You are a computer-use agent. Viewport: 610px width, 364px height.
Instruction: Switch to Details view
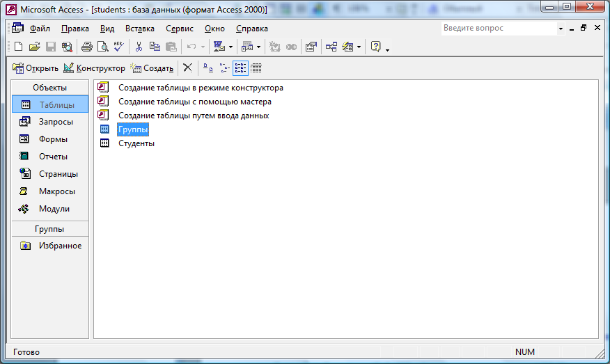tap(256, 68)
